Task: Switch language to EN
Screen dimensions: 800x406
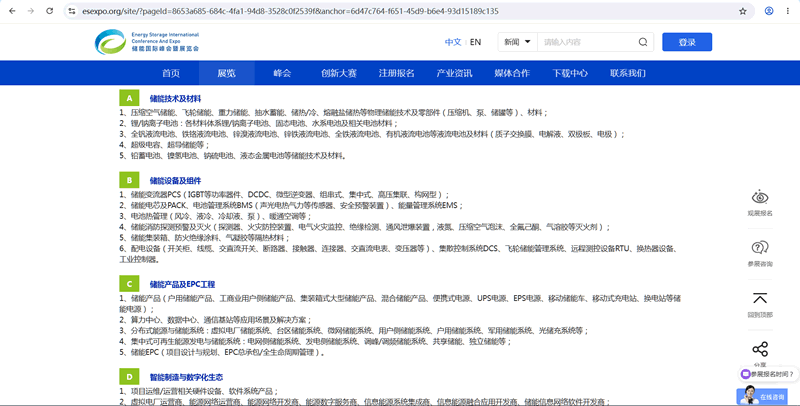Action: tap(475, 42)
